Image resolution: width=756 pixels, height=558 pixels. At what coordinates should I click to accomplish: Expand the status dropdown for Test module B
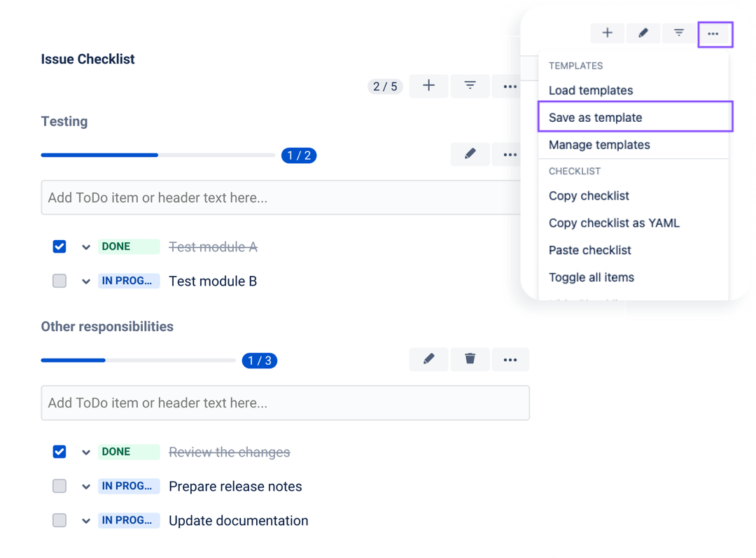pyautogui.click(x=86, y=281)
